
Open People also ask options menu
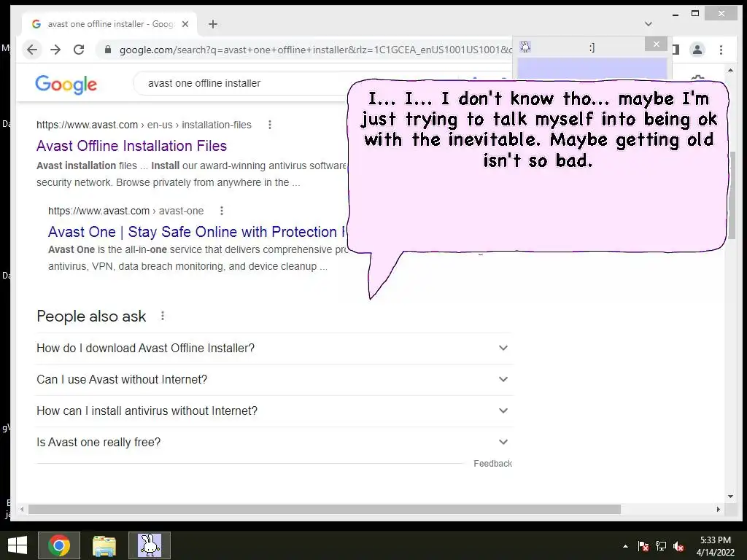[163, 316]
